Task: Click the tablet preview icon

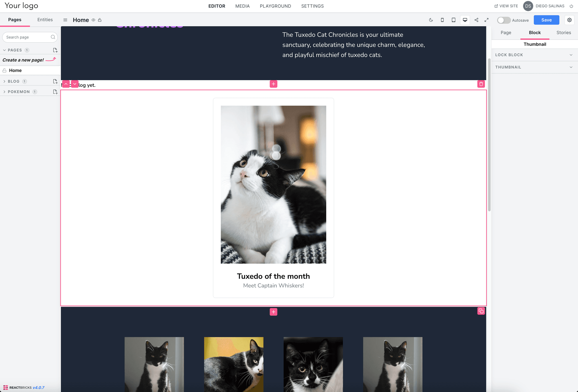Action: click(x=453, y=20)
